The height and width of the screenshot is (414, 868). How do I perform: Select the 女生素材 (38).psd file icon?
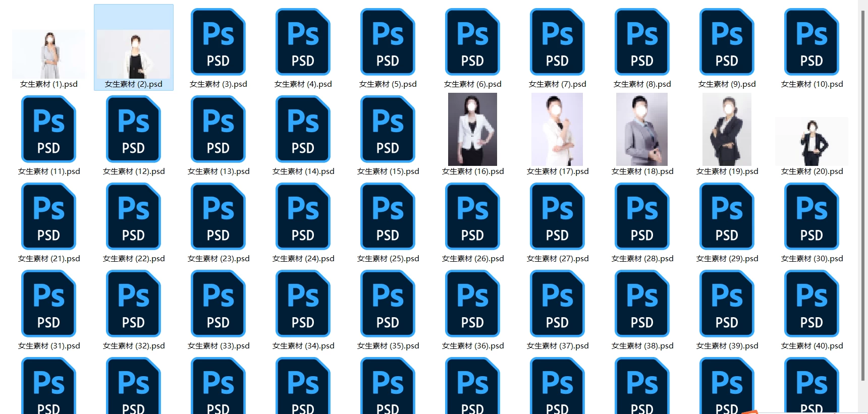coord(642,304)
